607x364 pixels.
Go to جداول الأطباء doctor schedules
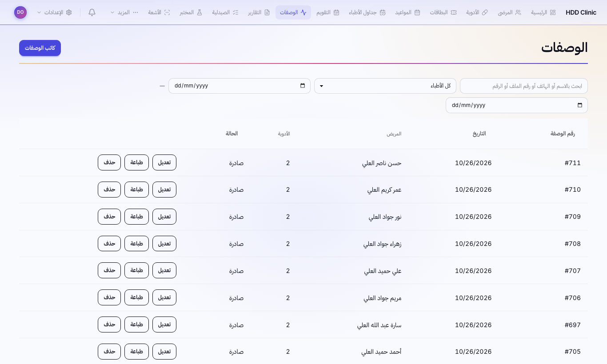click(x=367, y=12)
